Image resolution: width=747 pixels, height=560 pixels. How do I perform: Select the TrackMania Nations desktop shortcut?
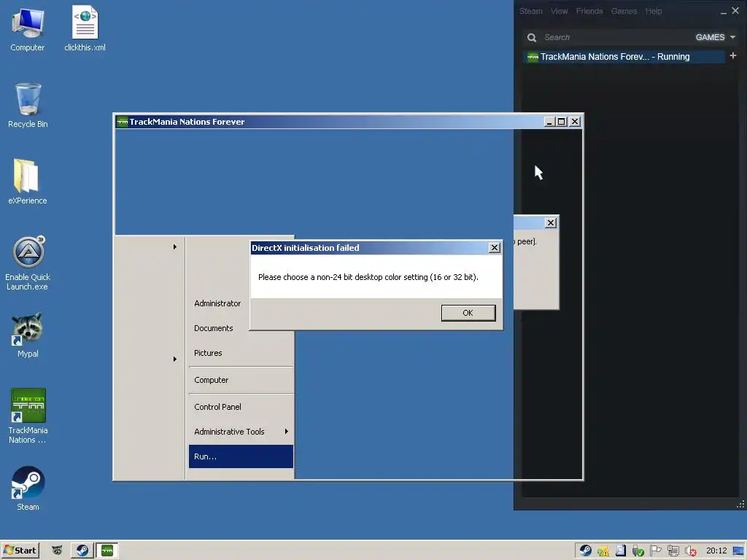pyautogui.click(x=28, y=416)
